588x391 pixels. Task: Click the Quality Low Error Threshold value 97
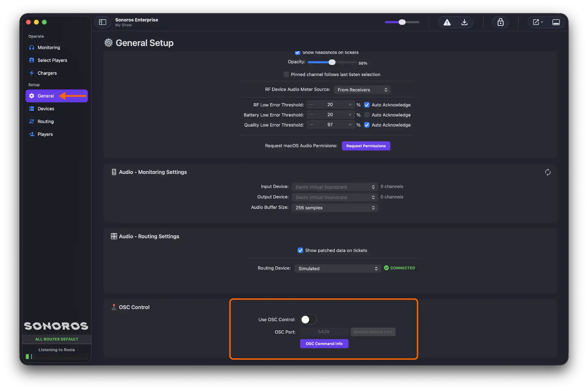click(330, 125)
